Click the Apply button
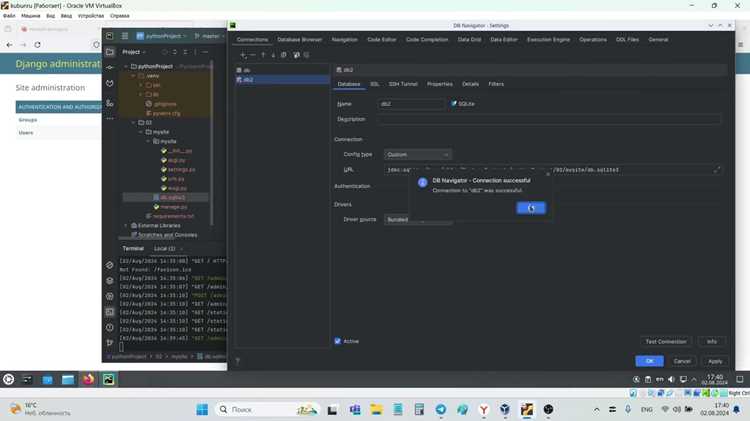Viewport: 750px width, 421px height. click(715, 361)
